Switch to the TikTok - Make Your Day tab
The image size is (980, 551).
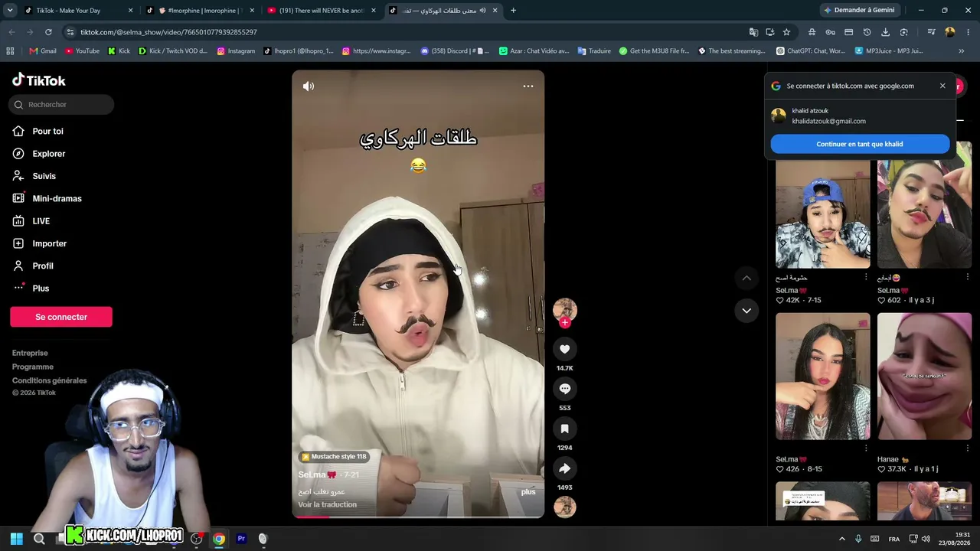77,11
